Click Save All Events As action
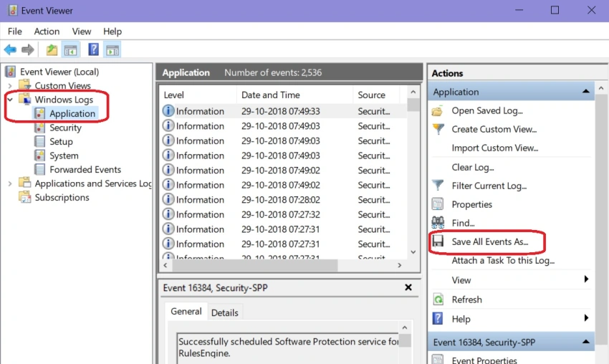 (490, 242)
